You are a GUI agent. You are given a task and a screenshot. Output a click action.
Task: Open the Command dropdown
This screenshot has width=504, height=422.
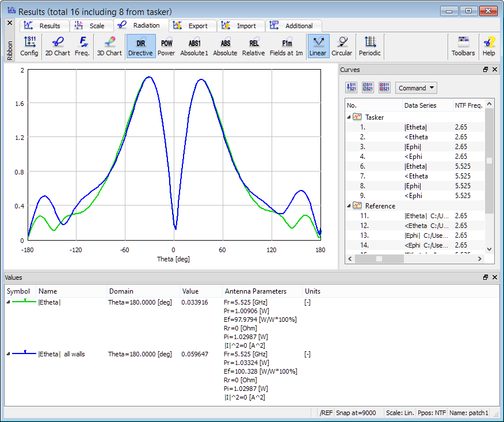[x=416, y=88]
